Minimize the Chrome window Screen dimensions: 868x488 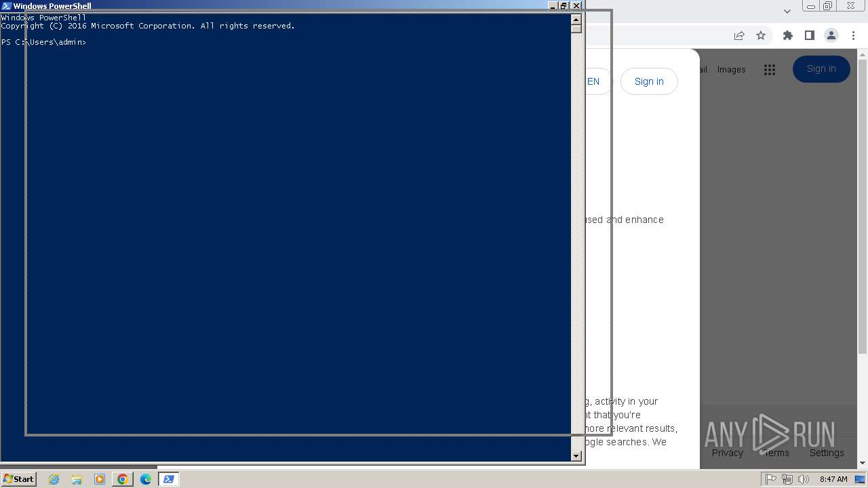click(810, 6)
